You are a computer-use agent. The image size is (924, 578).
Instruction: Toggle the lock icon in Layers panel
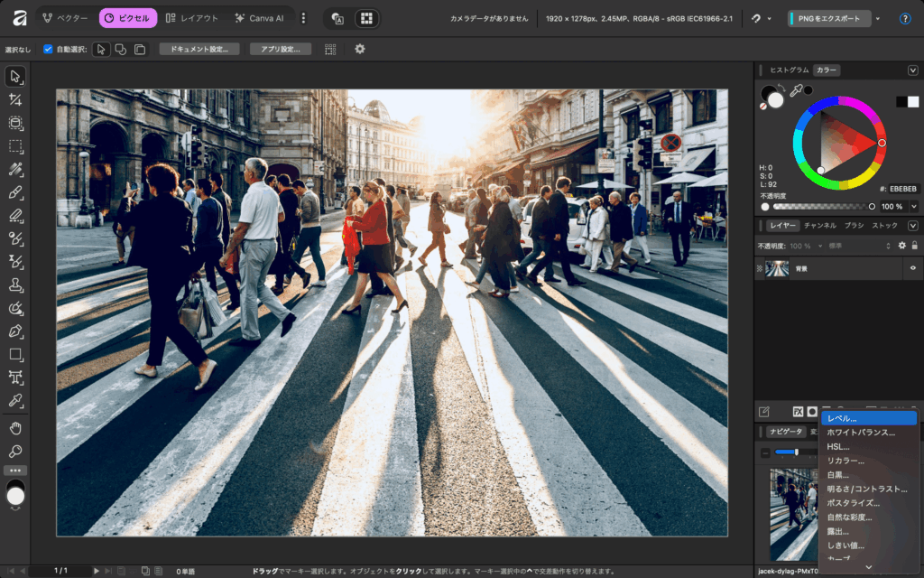tap(914, 246)
